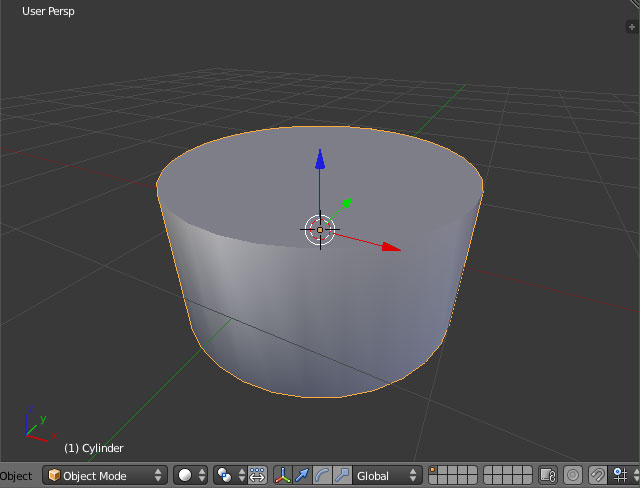Select the translate manipulator arrow icon
640x488 pixels.
(x=302, y=476)
